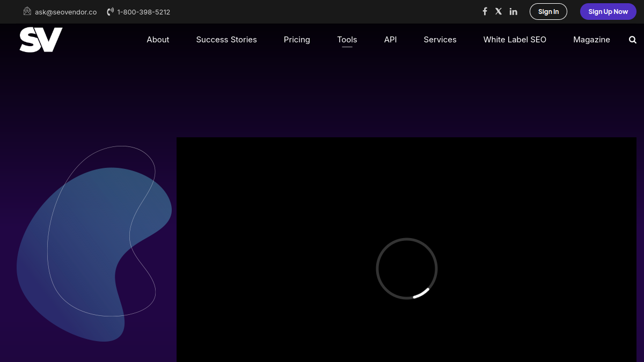Open the X (Twitter) profile icon
Screen dimensions: 644x362
(x=499, y=11)
